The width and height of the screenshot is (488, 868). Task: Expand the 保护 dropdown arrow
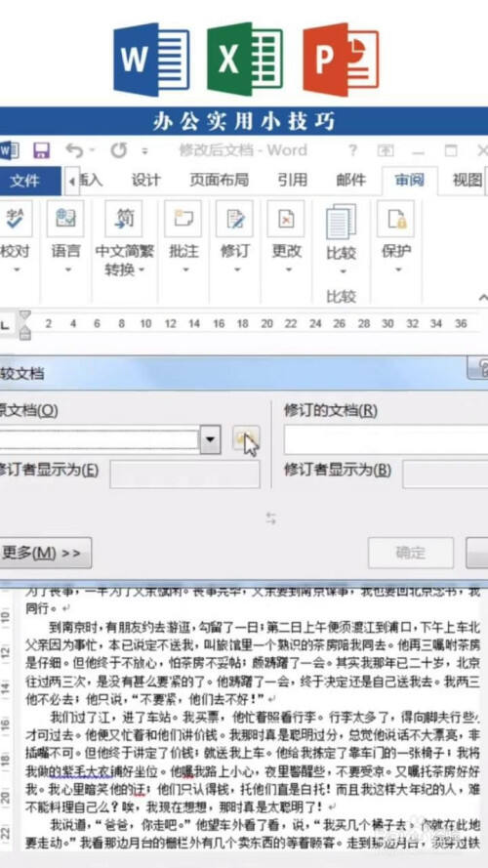tap(398, 270)
